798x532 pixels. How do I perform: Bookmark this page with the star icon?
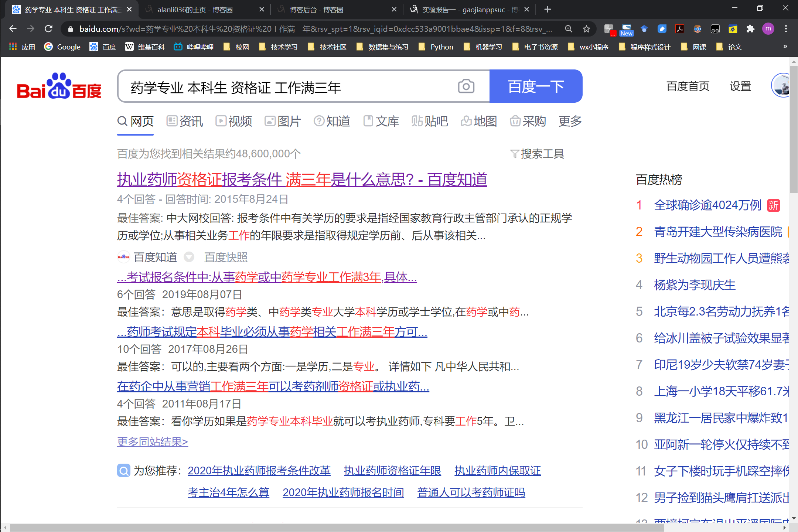click(x=586, y=29)
